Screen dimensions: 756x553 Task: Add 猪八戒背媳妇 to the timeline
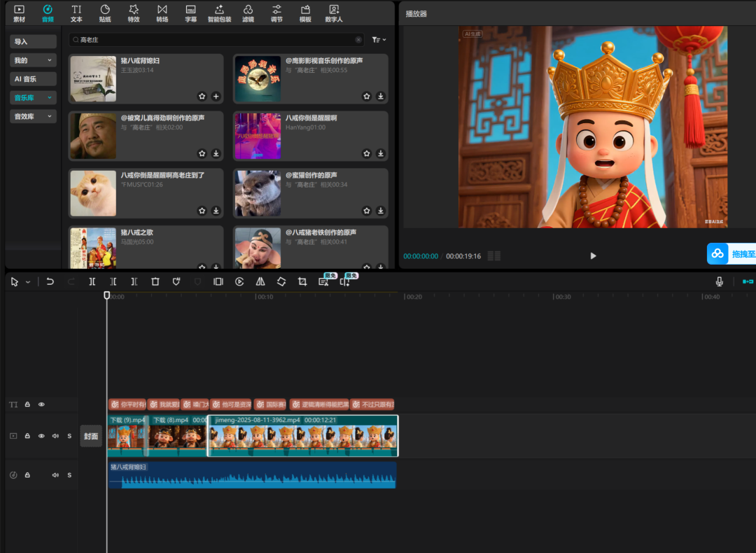pyautogui.click(x=216, y=97)
